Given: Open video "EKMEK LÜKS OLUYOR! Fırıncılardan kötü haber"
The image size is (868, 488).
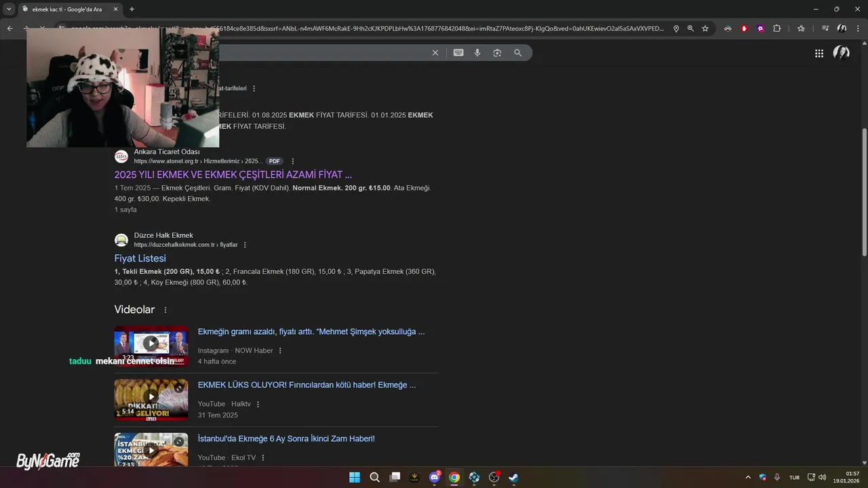Looking at the screenshot, I should (307, 385).
